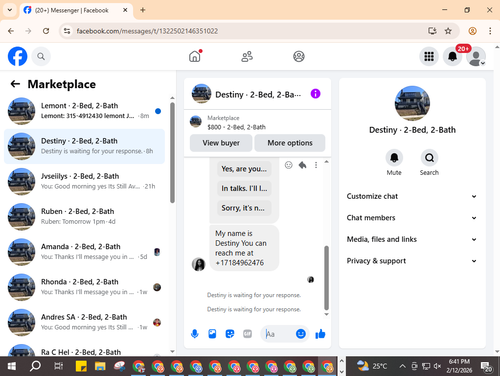Open the tab search dropdown arrow

coord(10,10)
